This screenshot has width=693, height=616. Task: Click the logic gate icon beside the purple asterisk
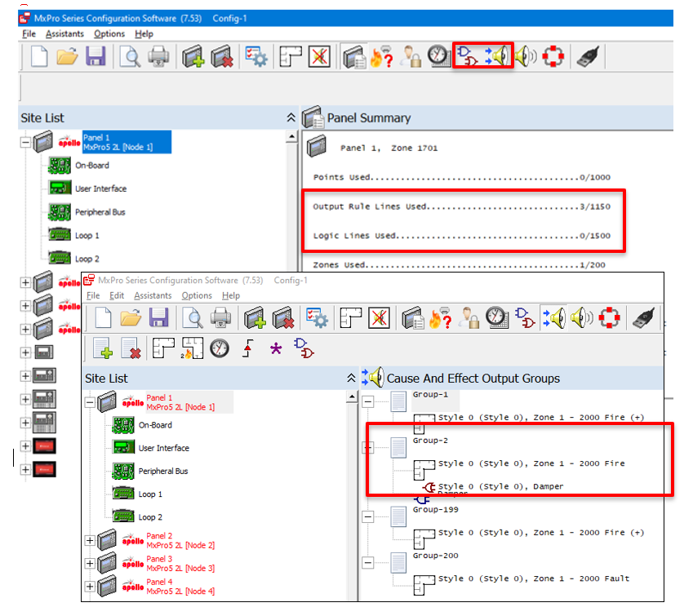click(304, 348)
